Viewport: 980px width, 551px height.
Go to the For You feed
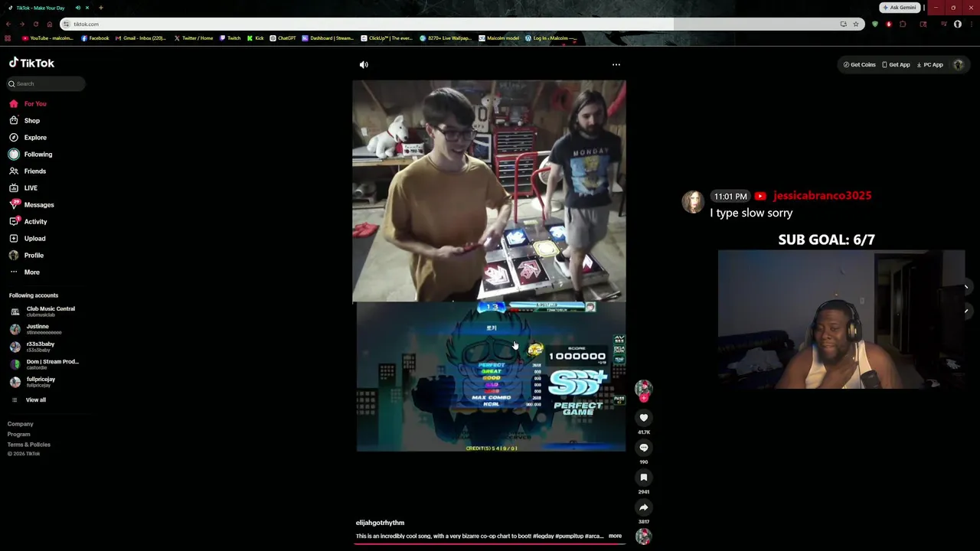(x=28, y=103)
